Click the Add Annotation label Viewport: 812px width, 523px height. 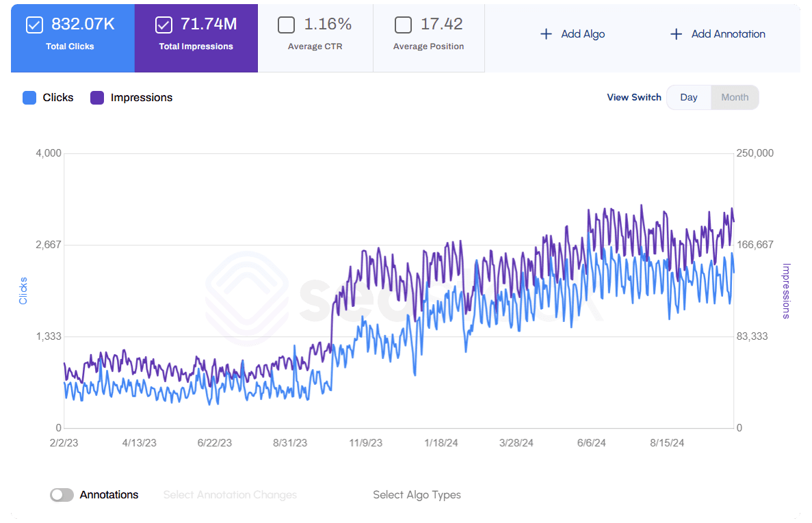coord(728,34)
